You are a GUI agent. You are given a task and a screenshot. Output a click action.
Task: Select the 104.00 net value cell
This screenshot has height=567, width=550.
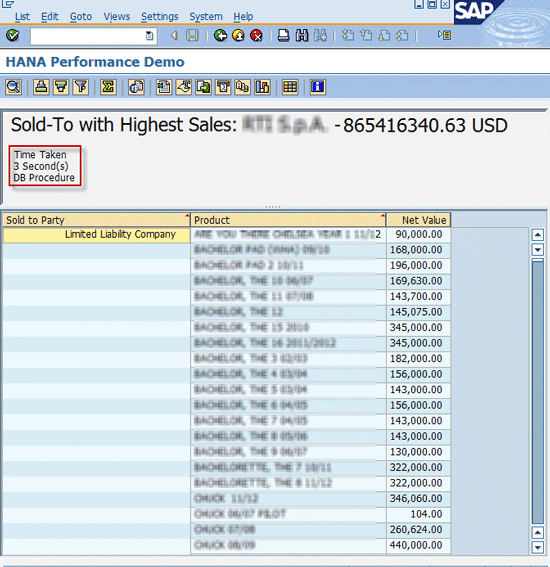pos(419,514)
